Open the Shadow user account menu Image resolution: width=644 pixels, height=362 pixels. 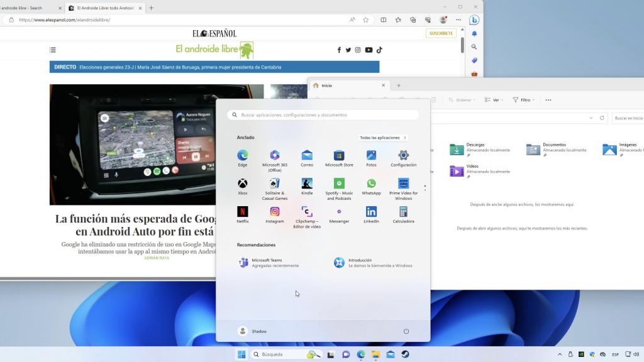253,331
